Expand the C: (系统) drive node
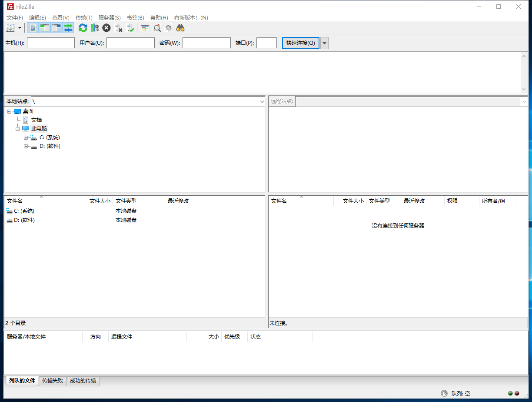 (x=26, y=137)
